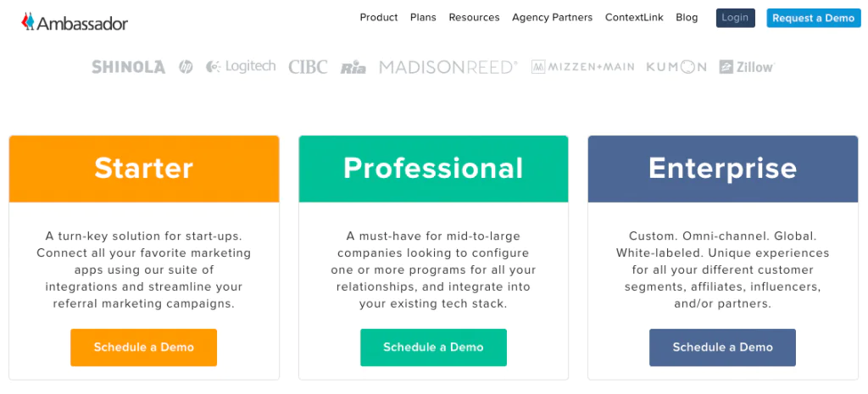This screenshot has width=868, height=394.
Task: Select the Logitech logo
Action: tap(241, 67)
